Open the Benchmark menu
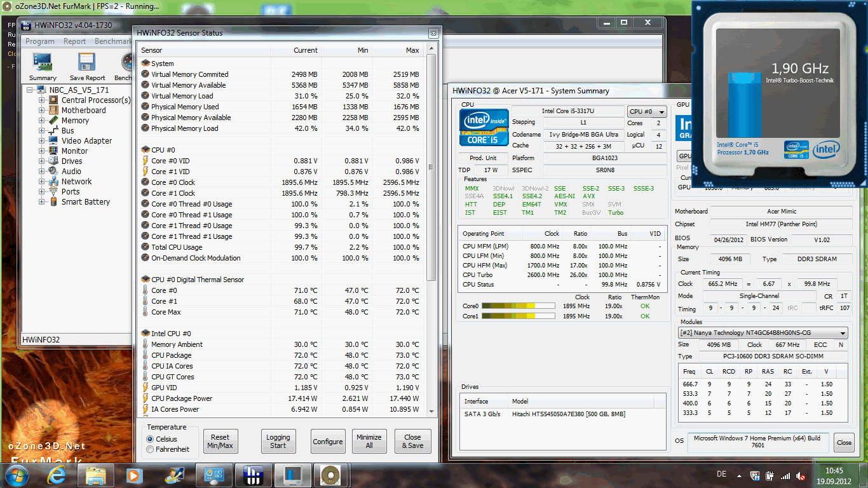Image resolution: width=868 pixels, height=488 pixels. point(113,41)
